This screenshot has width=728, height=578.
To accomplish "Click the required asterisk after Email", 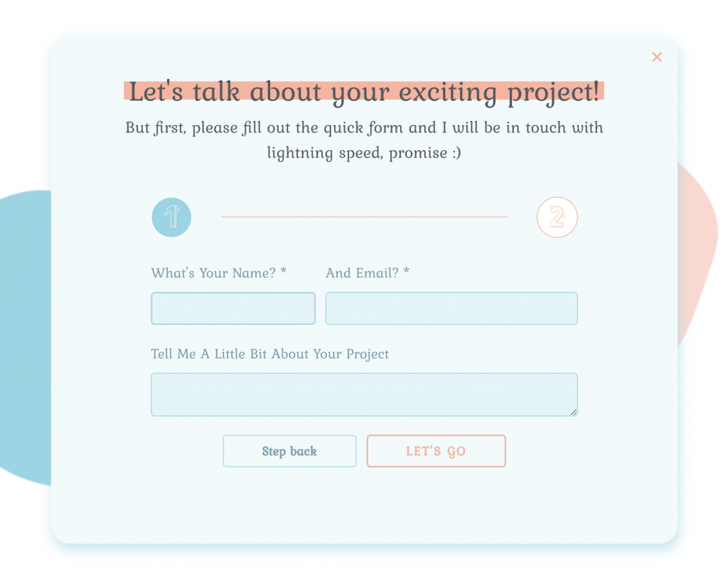I will [407, 272].
